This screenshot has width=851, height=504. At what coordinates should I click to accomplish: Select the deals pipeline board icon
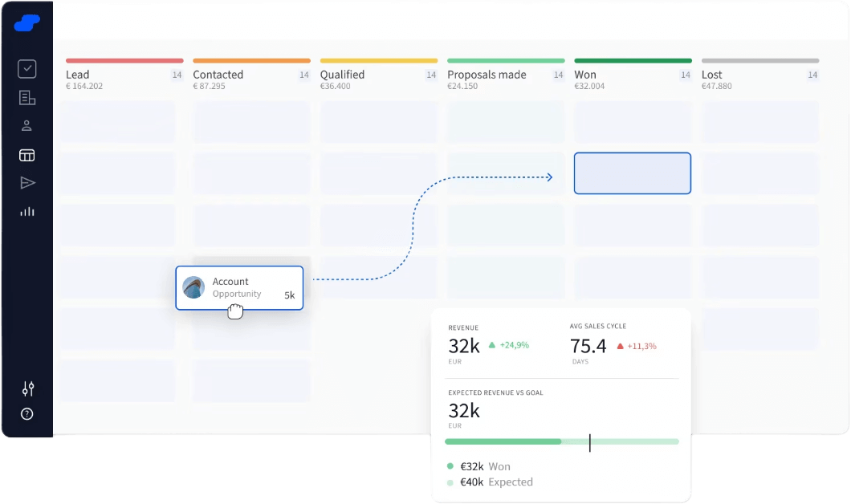point(26,154)
